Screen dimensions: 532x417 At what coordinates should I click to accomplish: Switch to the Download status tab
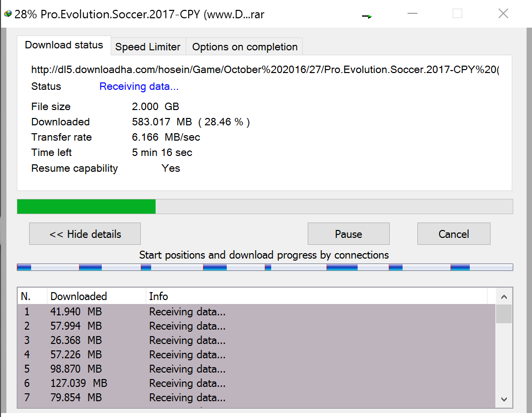(x=64, y=45)
